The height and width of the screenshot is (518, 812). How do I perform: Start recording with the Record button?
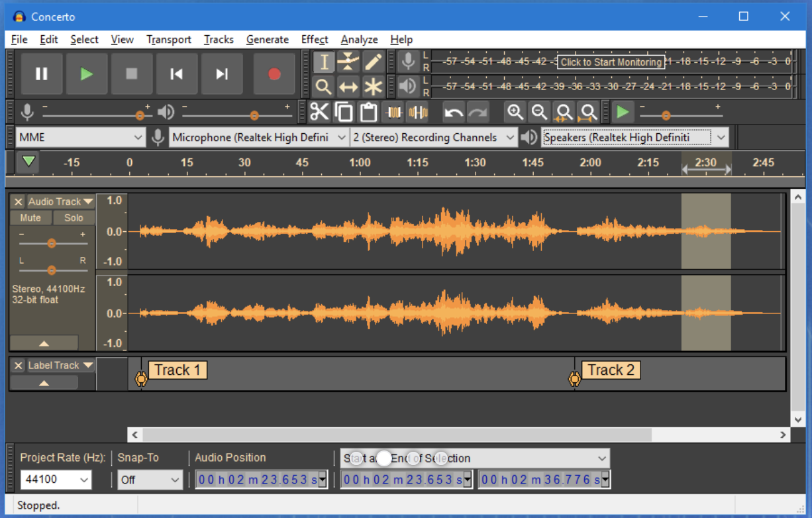pos(274,74)
